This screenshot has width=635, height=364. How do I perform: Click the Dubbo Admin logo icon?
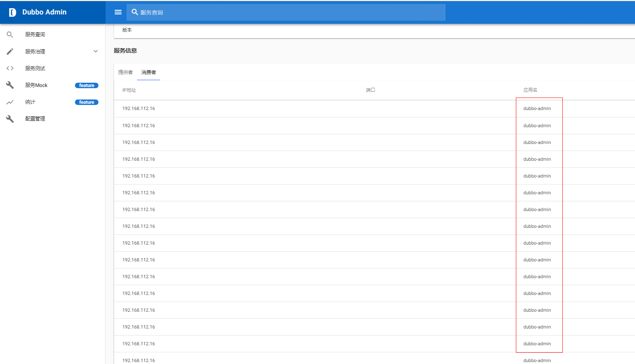[x=12, y=12]
